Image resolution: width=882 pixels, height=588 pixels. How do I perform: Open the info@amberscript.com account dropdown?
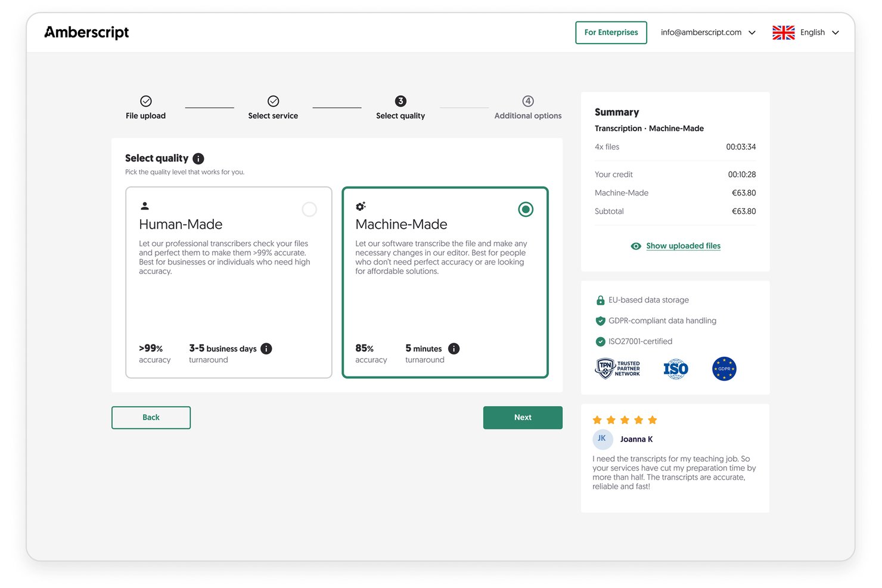708,33
